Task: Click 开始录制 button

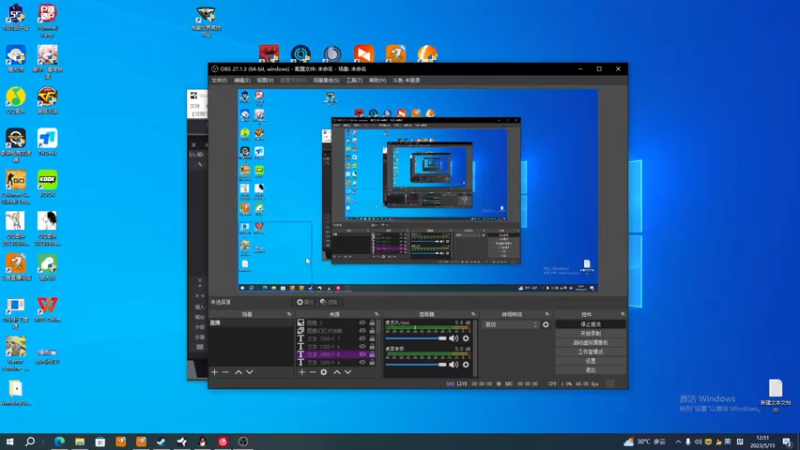Action: pos(590,334)
